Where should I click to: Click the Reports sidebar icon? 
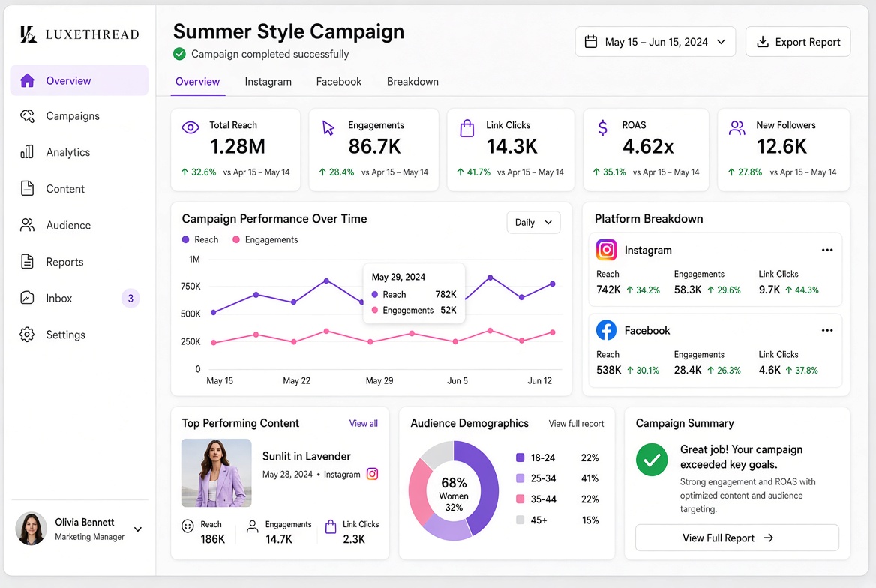[x=27, y=261]
